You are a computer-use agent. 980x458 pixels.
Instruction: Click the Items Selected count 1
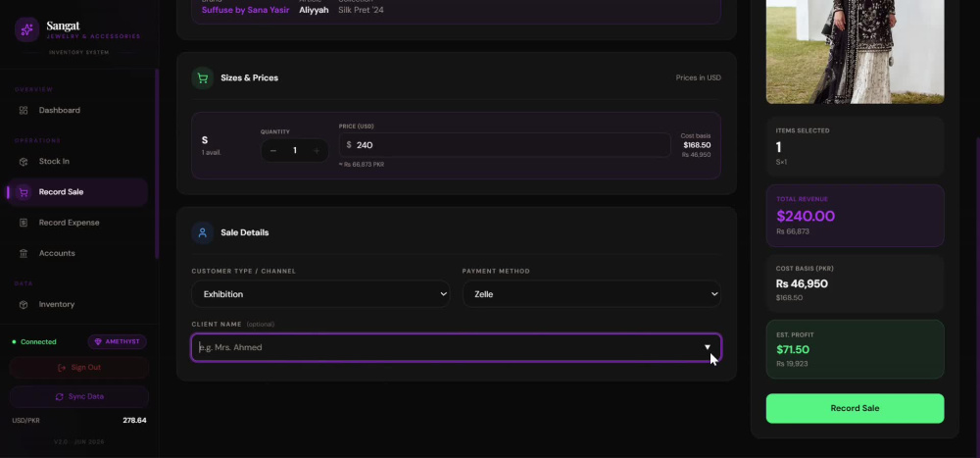(x=779, y=148)
